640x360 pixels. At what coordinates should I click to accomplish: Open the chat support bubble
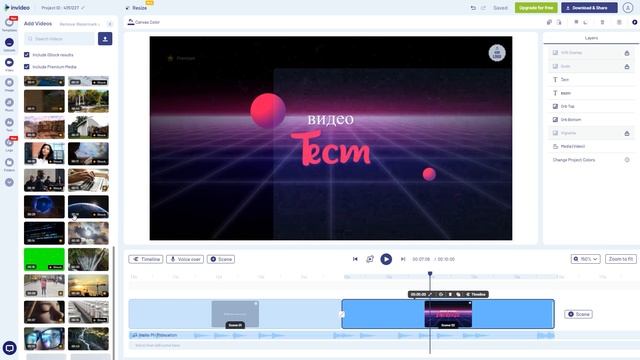pos(9,348)
